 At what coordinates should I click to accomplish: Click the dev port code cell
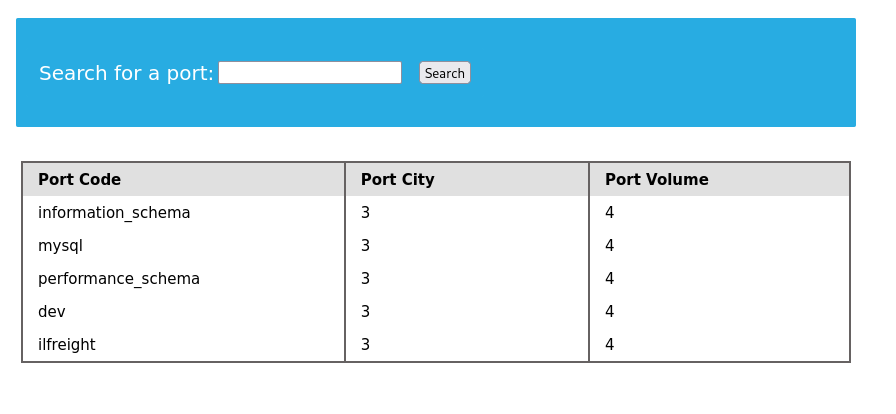(52, 312)
